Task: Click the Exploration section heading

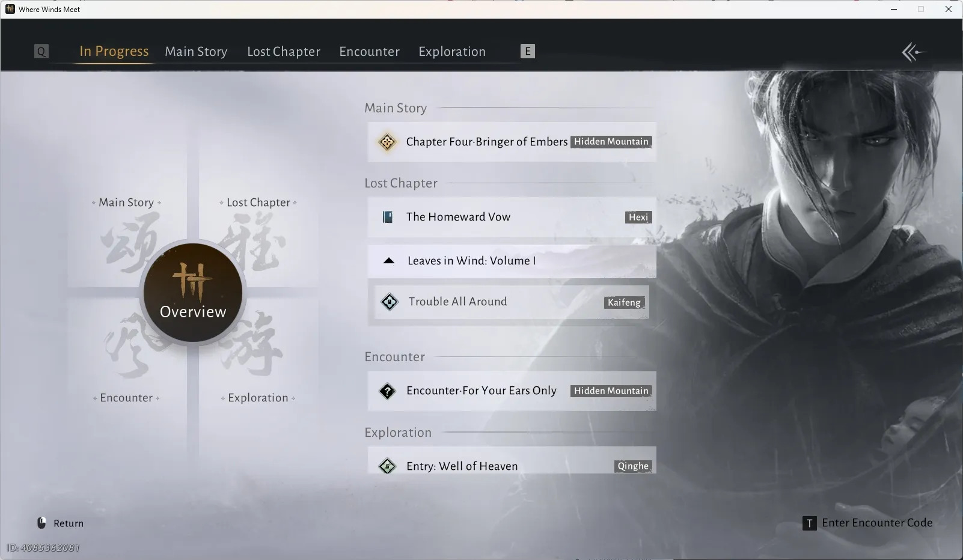Action: [398, 433]
